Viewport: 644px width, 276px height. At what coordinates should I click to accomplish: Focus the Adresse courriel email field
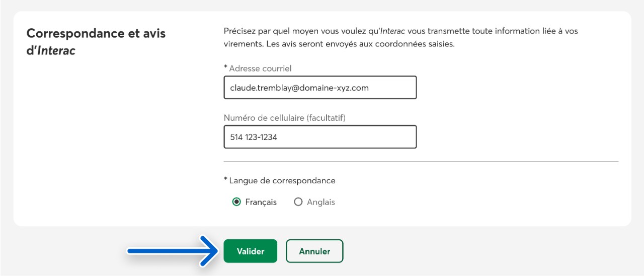320,88
